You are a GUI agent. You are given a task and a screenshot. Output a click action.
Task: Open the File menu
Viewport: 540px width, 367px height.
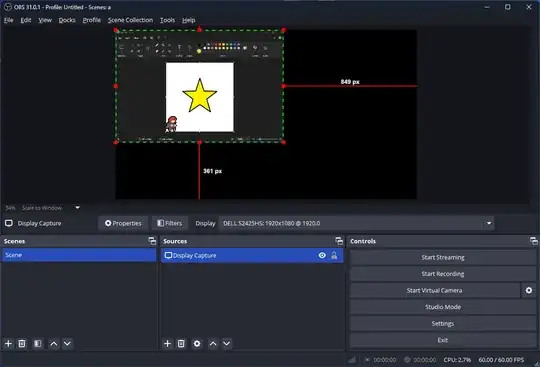pos(9,20)
